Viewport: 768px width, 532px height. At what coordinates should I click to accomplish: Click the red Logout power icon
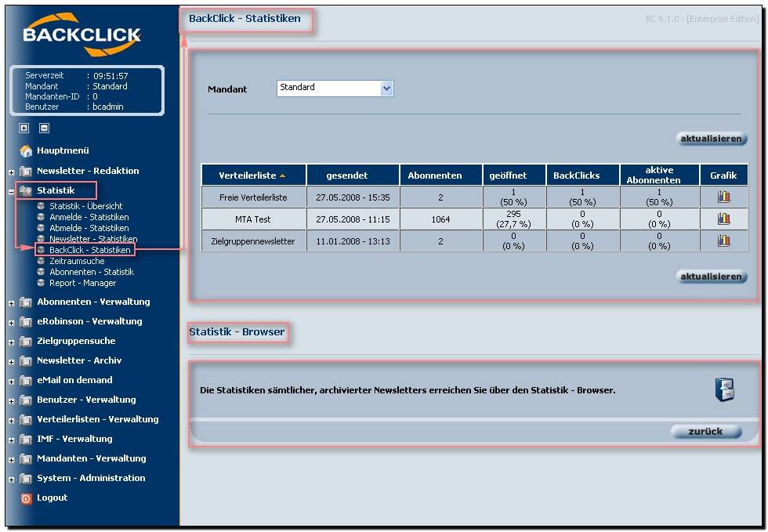pyautogui.click(x=26, y=498)
